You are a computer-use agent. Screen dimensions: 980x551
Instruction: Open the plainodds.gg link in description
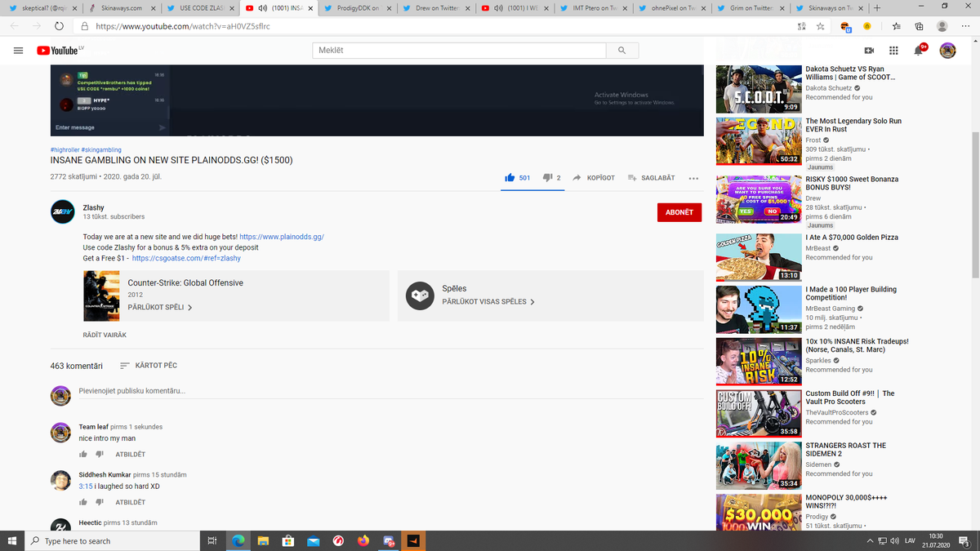point(282,237)
